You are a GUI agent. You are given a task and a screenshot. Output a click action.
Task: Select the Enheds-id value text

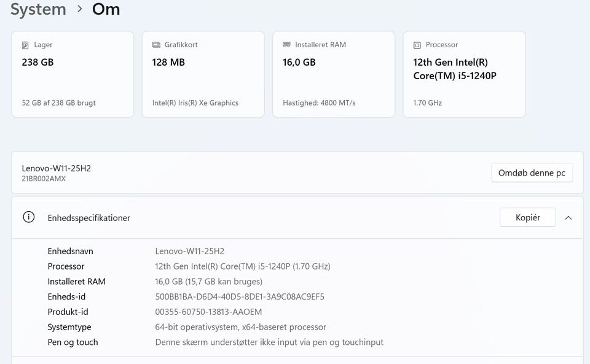point(240,296)
